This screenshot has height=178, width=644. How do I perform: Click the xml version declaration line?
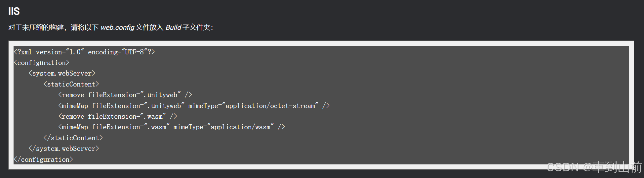pos(84,52)
